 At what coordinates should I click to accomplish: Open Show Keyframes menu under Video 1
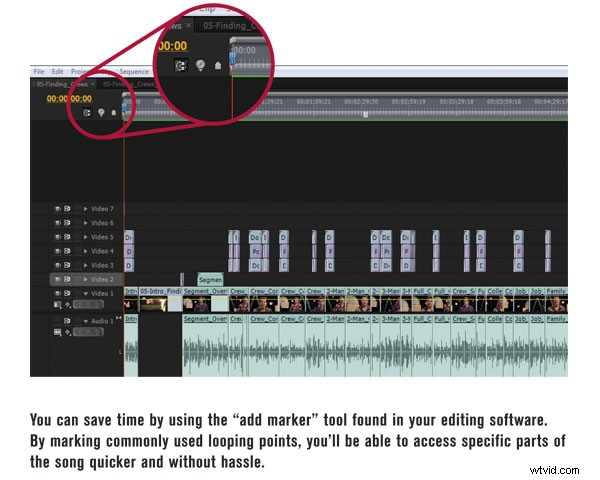(68, 305)
